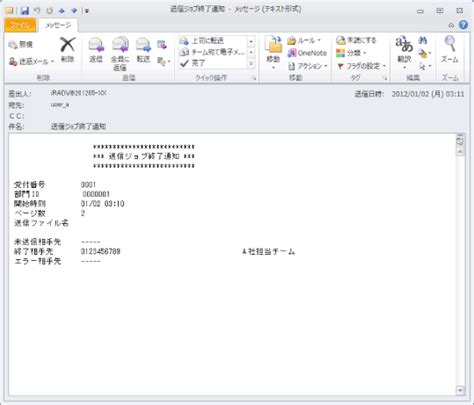Expand the Junk Mail (迷惑メール) dropdown

32,62
